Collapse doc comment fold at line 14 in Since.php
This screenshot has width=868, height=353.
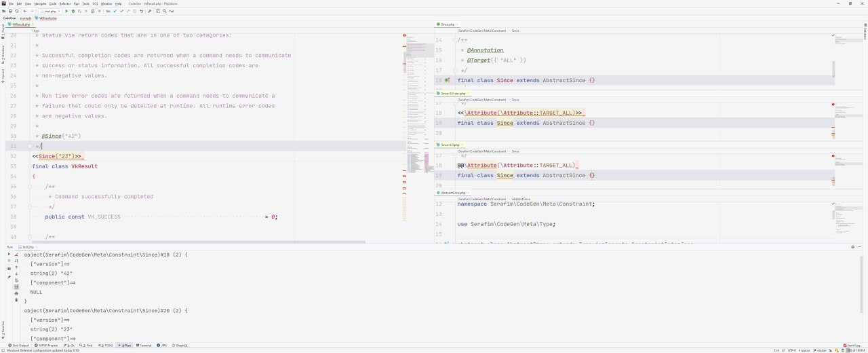[x=456, y=40]
